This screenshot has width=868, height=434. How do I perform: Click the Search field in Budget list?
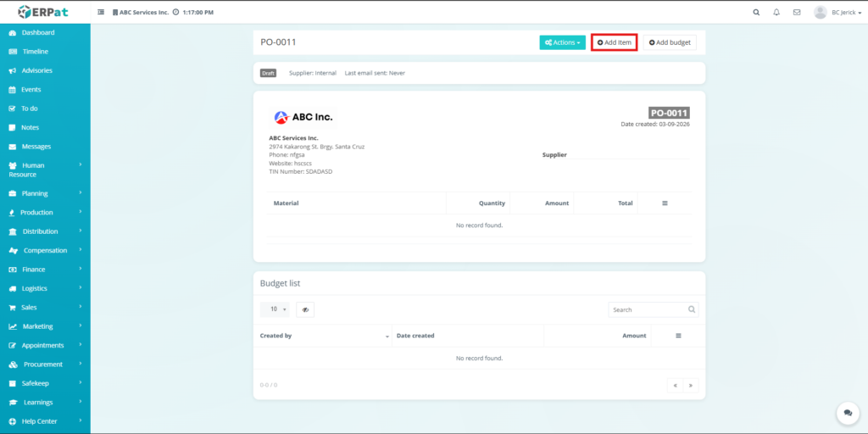click(x=648, y=309)
